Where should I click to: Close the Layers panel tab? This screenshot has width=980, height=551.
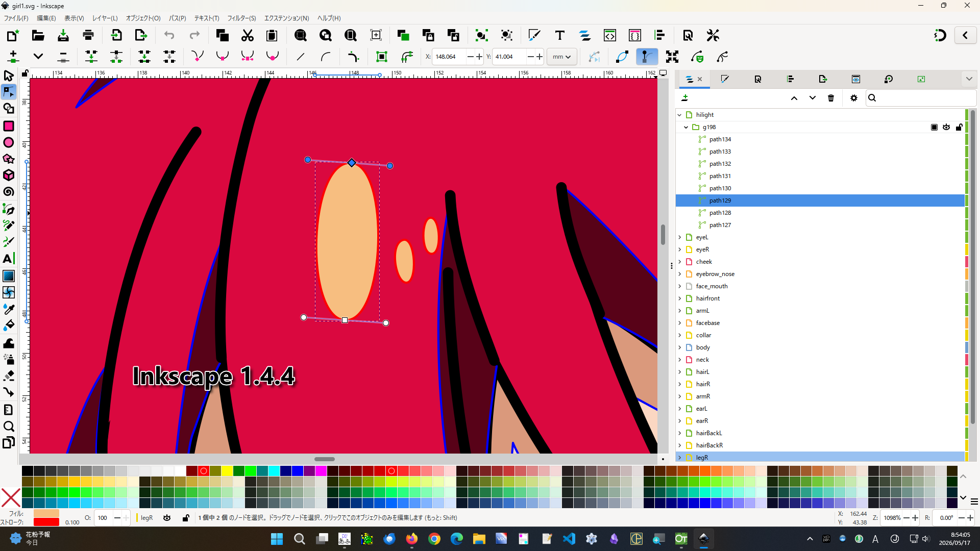pyautogui.click(x=700, y=79)
